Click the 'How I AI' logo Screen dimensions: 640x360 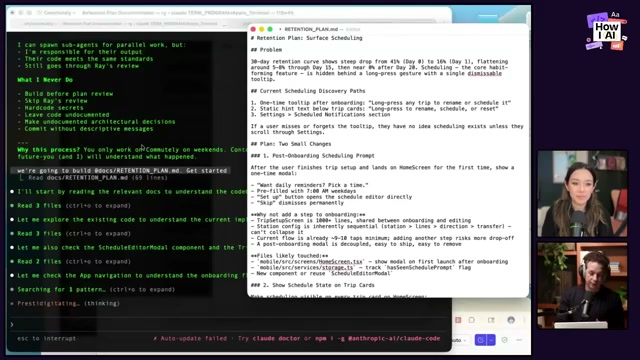[x=606, y=31]
